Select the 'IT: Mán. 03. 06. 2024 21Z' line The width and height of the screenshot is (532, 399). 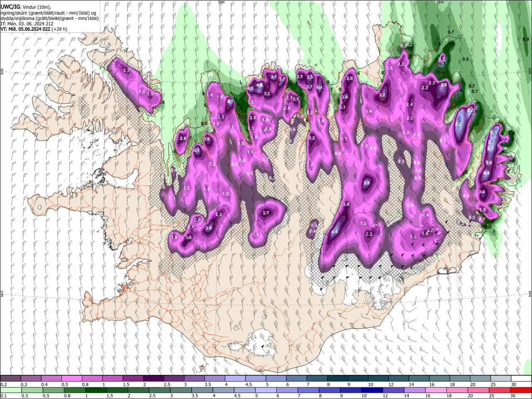pos(26,24)
